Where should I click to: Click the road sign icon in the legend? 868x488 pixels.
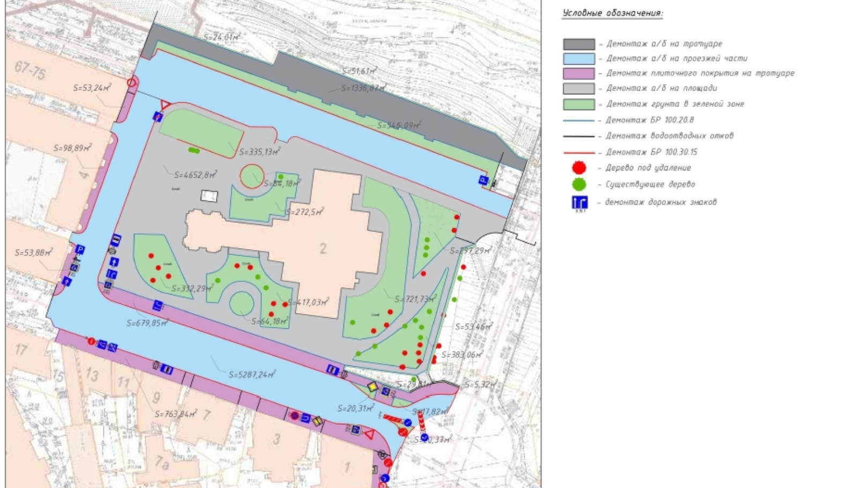[x=579, y=202]
